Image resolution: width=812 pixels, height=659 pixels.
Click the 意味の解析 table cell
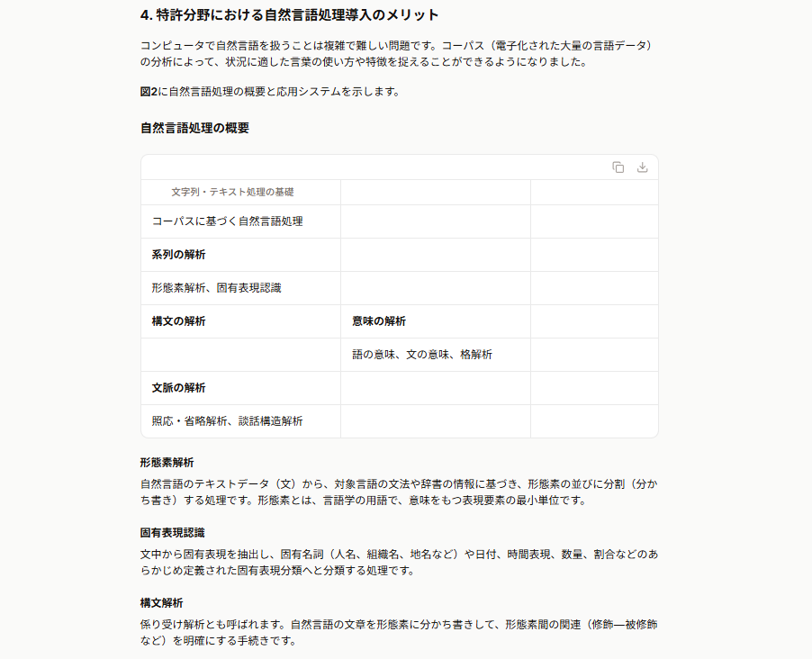436,321
